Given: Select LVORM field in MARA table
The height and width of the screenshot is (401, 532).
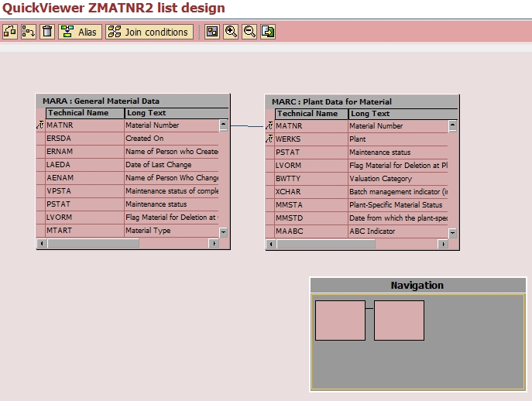Looking at the screenshot, I should click(85, 217).
